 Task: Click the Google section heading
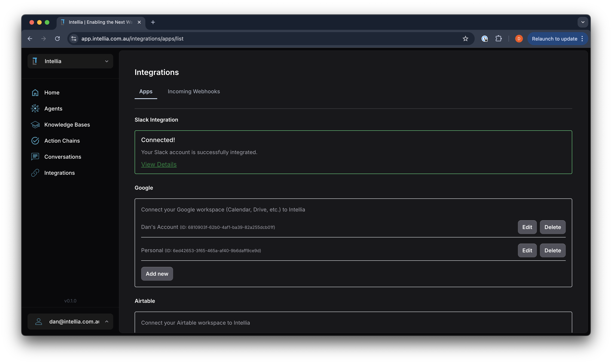pyautogui.click(x=144, y=188)
